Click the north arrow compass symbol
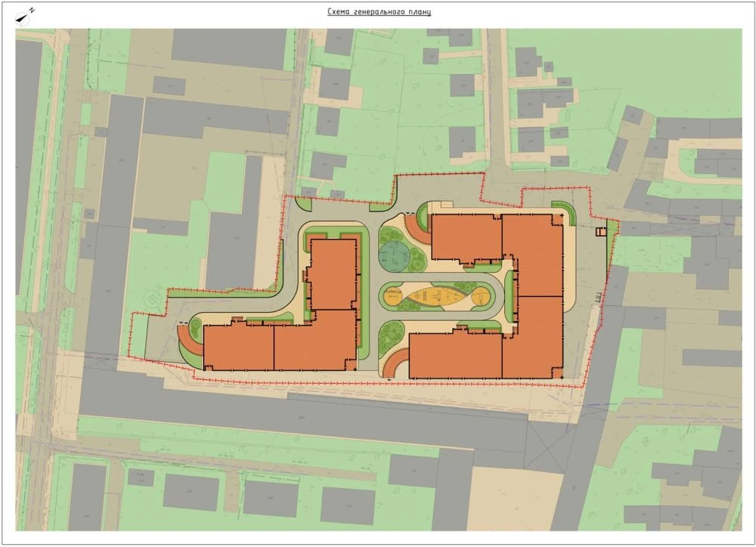 (24, 17)
